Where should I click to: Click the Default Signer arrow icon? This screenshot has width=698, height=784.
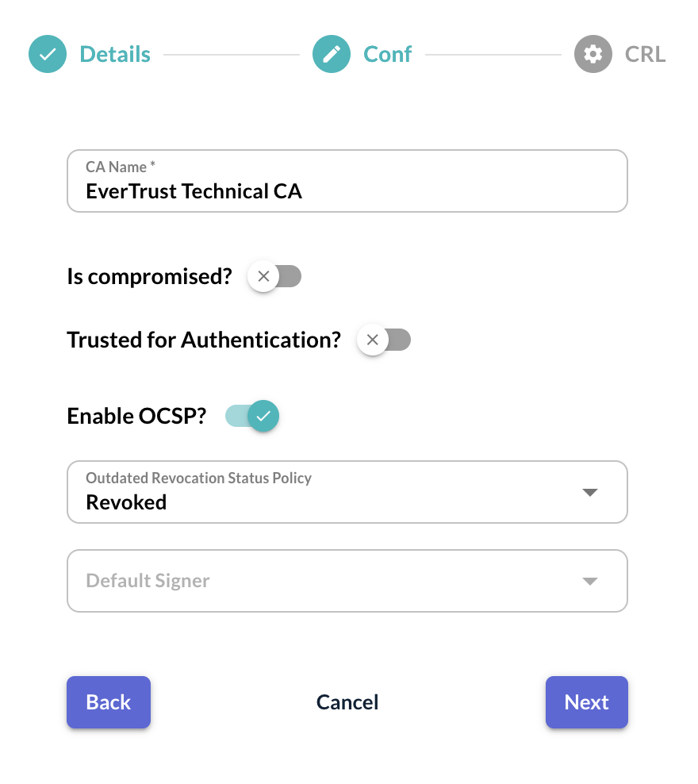coord(589,582)
